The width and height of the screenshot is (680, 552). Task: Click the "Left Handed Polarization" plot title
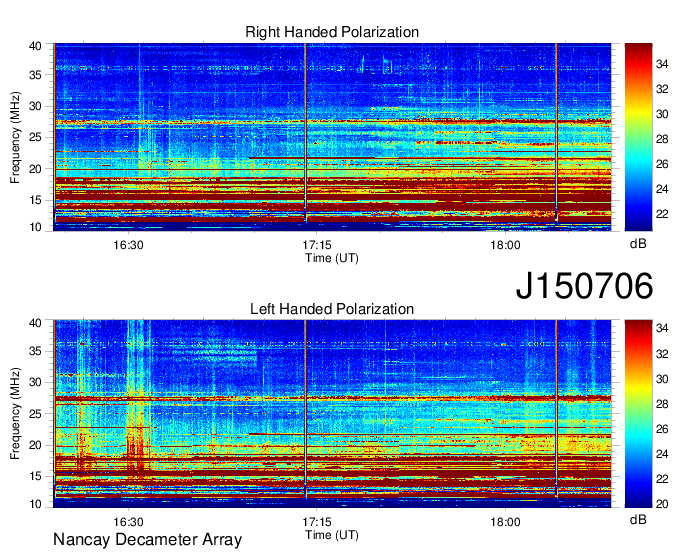point(332,309)
